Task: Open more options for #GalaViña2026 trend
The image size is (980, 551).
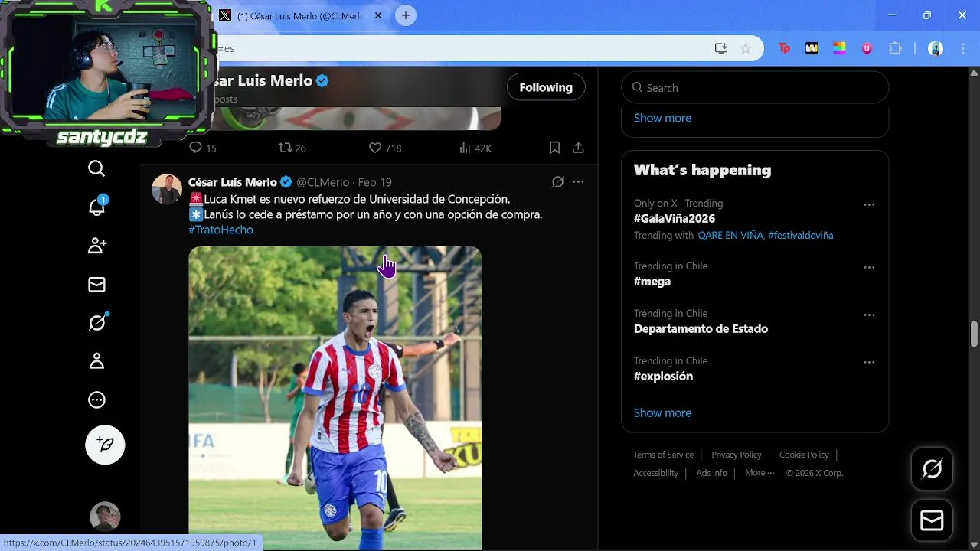Action: point(869,204)
